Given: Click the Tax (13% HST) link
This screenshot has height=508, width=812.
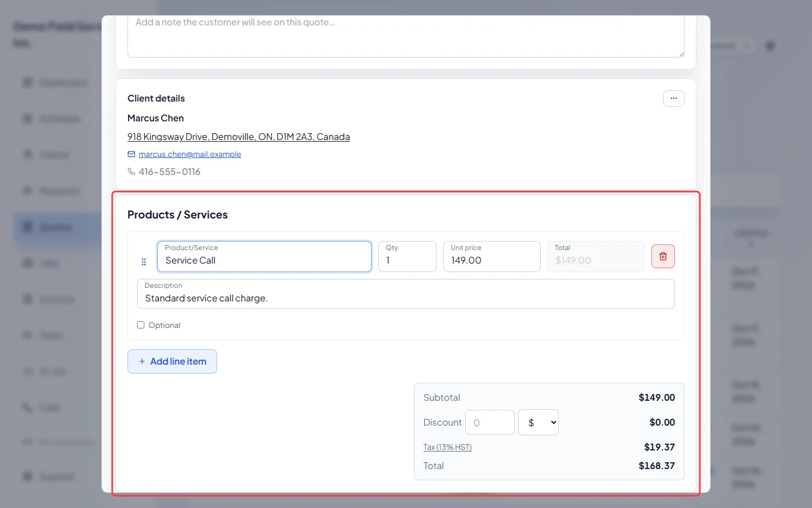Looking at the screenshot, I should click(x=447, y=447).
